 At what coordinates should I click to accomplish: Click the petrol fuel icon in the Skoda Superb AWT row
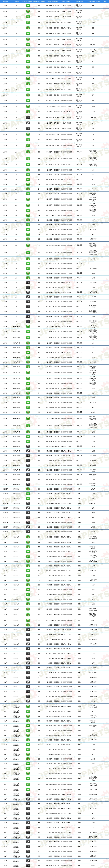(x=28, y=489)
